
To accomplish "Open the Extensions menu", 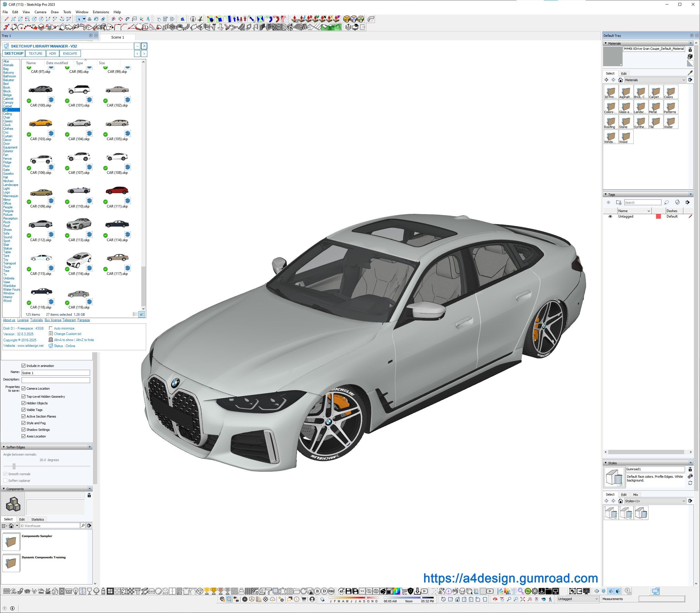I will pos(100,12).
